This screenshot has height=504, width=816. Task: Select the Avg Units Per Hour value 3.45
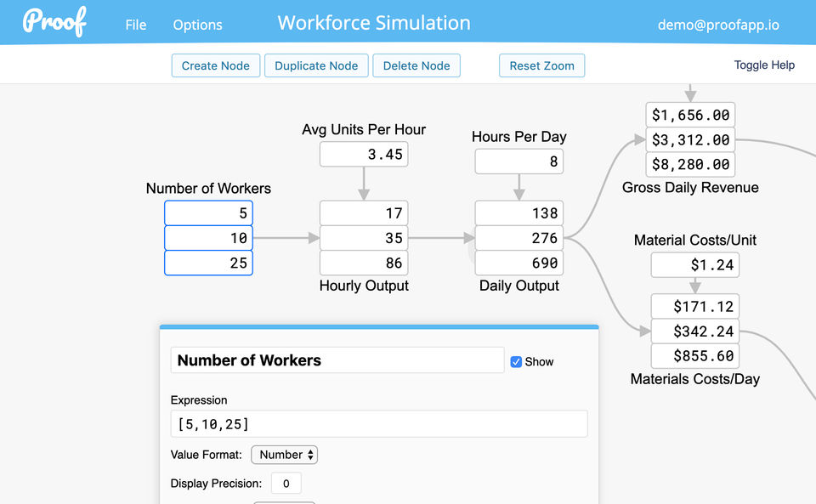(x=364, y=155)
